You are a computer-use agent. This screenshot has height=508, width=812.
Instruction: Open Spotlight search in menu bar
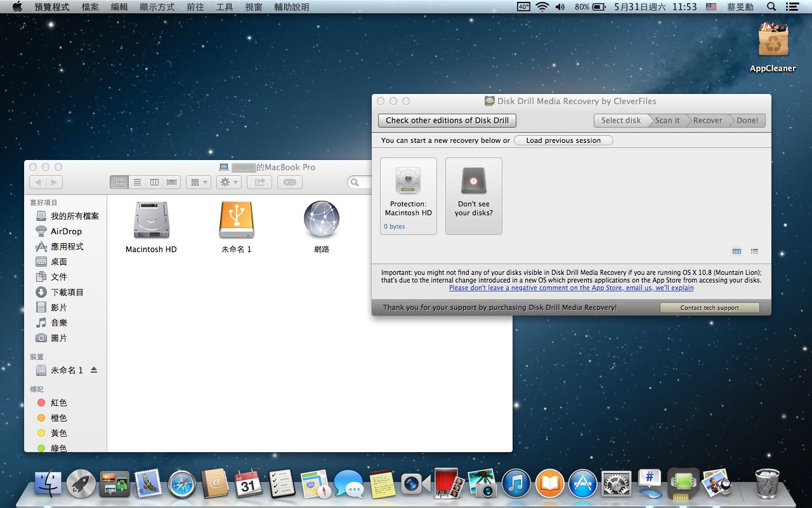tap(771, 7)
